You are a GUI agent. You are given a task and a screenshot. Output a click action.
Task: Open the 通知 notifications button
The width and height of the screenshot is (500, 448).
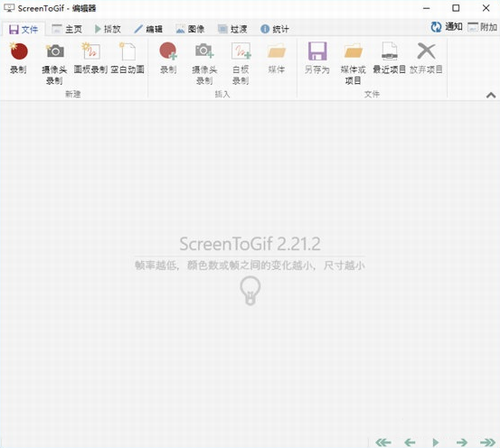coord(446,27)
